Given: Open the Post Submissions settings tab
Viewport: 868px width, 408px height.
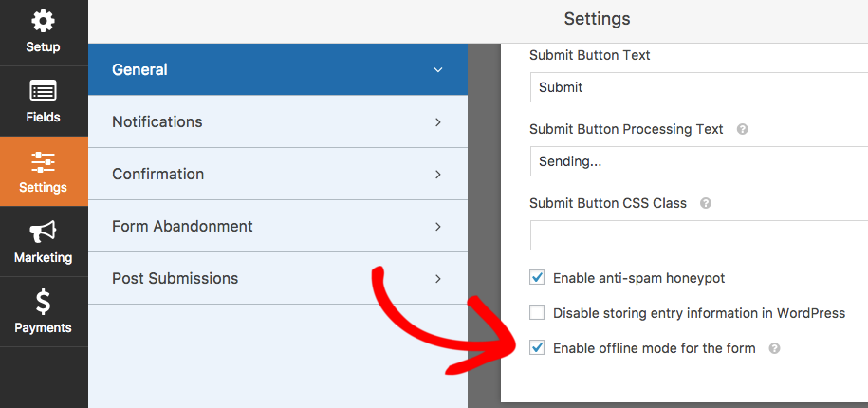Looking at the screenshot, I should [x=278, y=278].
